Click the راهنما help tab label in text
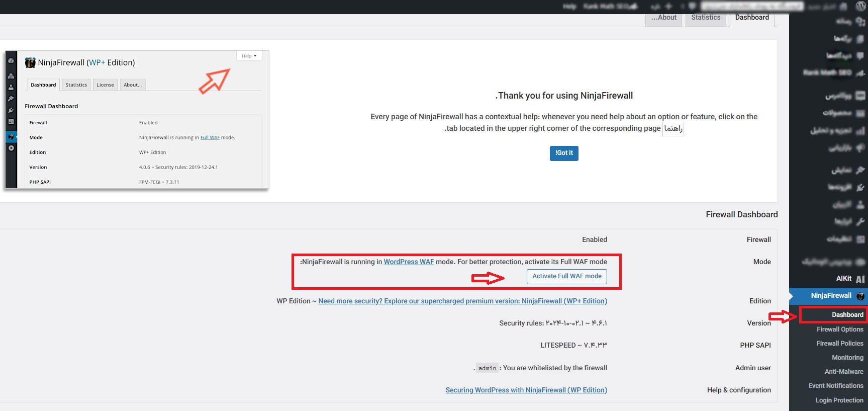Image resolution: width=868 pixels, height=411 pixels. click(x=673, y=129)
